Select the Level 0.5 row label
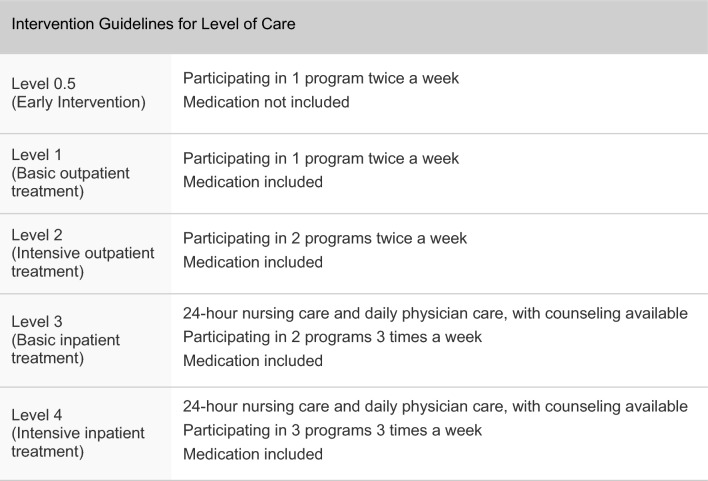This screenshot has height=481, width=708. tap(36, 83)
